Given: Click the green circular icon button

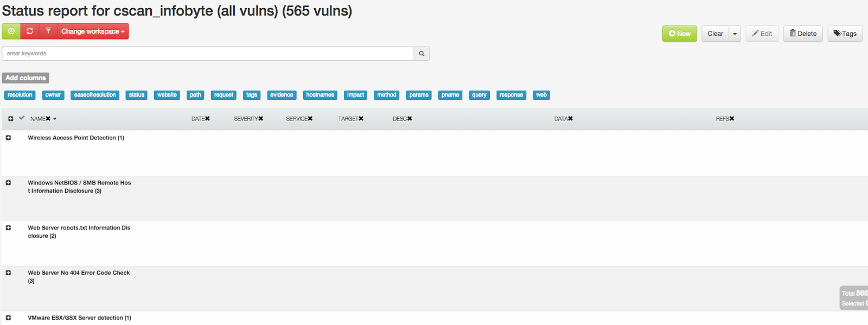Looking at the screenshot, I should (11, 31).
